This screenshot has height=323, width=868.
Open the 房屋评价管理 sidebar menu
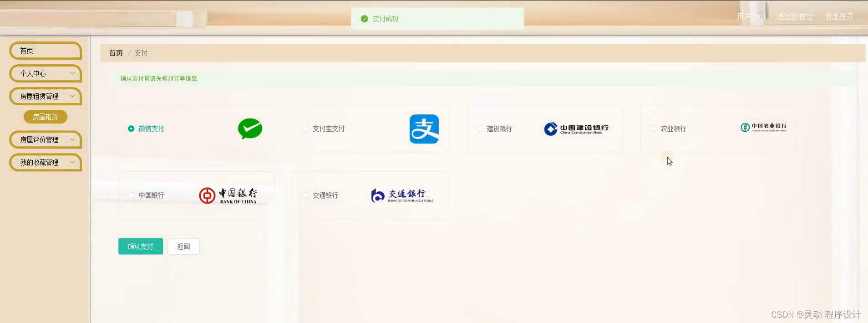pyautogui.click(x=46, y=139)
